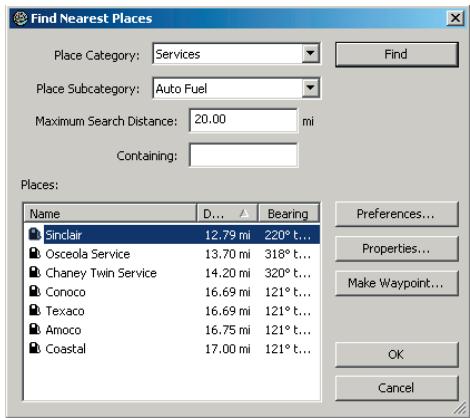Screen dimensions: 470x418
Task: Click the fuel pump icon beside Conoco
Action: (35, 291)
